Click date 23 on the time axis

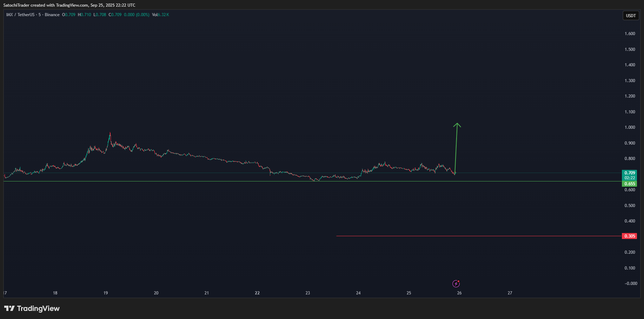click(x=308, y=293)
